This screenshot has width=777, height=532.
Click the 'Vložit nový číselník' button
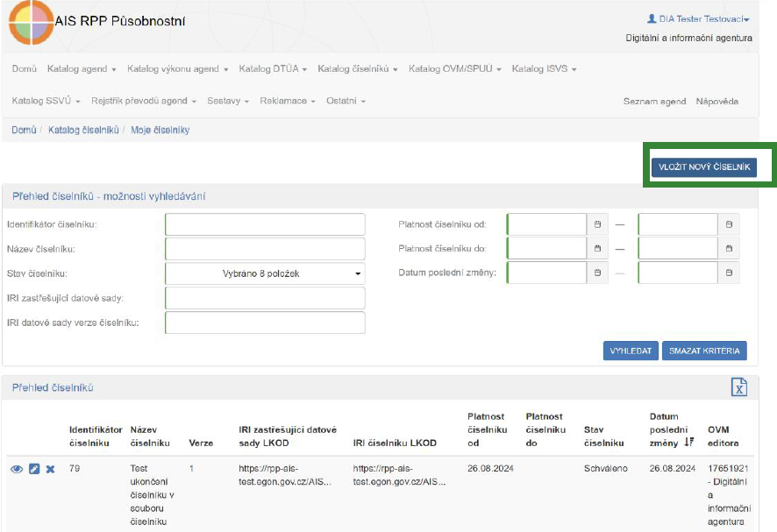coord(703,167)
